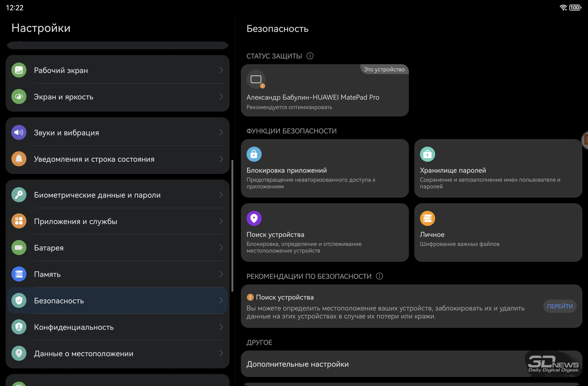
Task: Open the Александр Бабулин-HUAWEI MatePad Pro device card
Action: [x=325, y=90]
